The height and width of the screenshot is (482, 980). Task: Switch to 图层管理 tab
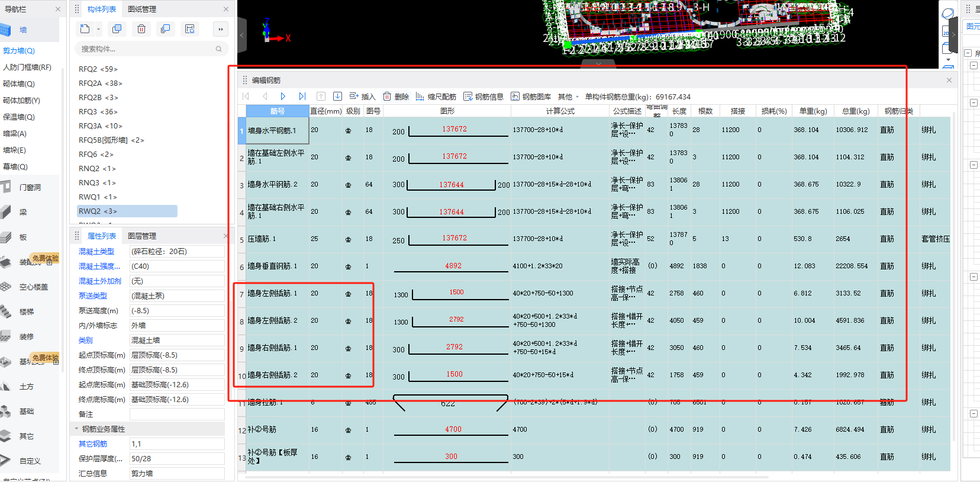(x=142, y=236)
